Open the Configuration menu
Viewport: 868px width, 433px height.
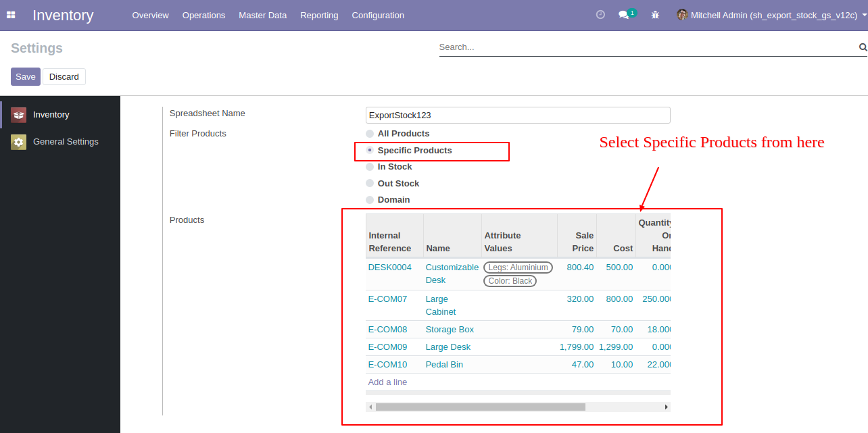378,15
